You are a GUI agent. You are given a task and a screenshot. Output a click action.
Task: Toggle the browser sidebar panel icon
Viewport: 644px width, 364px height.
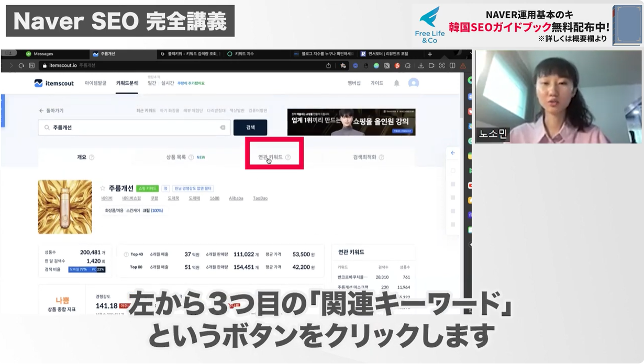[x=452, y=66]
